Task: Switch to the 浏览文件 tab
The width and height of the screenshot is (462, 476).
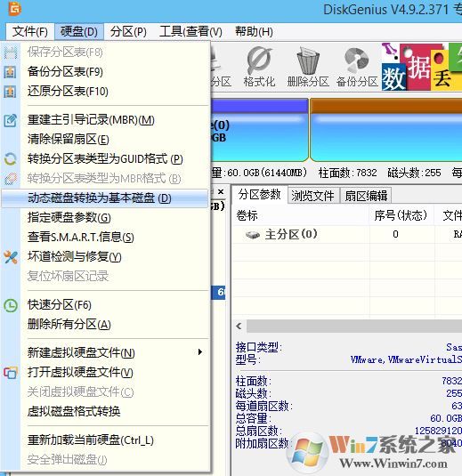Action: point(312,196)
